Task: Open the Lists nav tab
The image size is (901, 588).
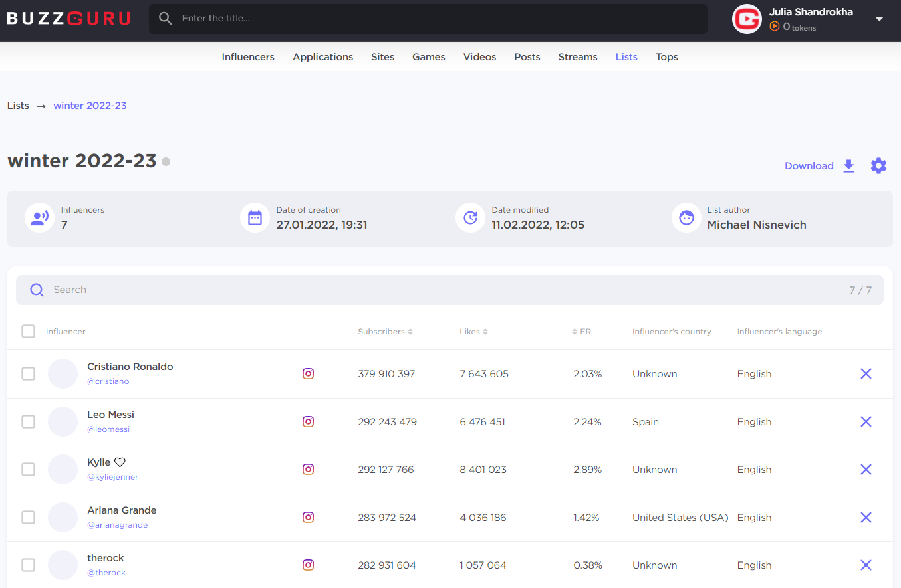Action: [x=626, y=57]
